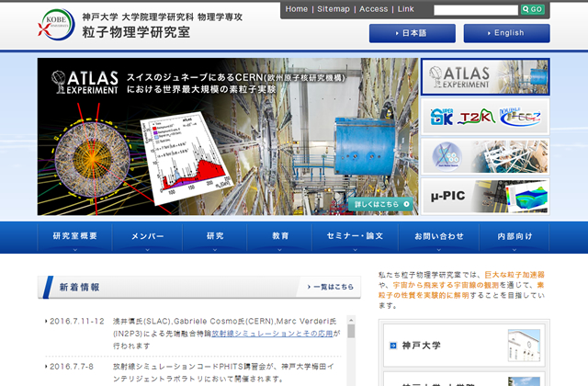Expand chevron under 教育
This screenshot has height=386, width=588.
279,250
